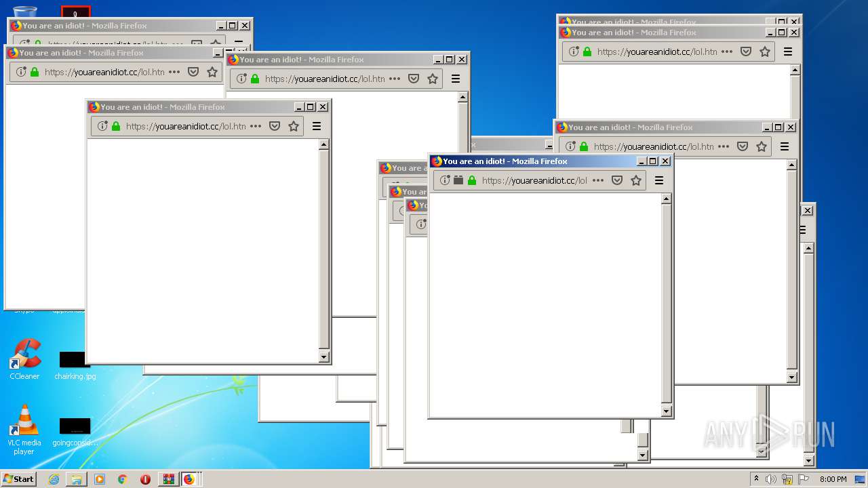The image size is (868, 488).
Task: Open Internet Explorer from the taskbar
Action: (54, 479)
